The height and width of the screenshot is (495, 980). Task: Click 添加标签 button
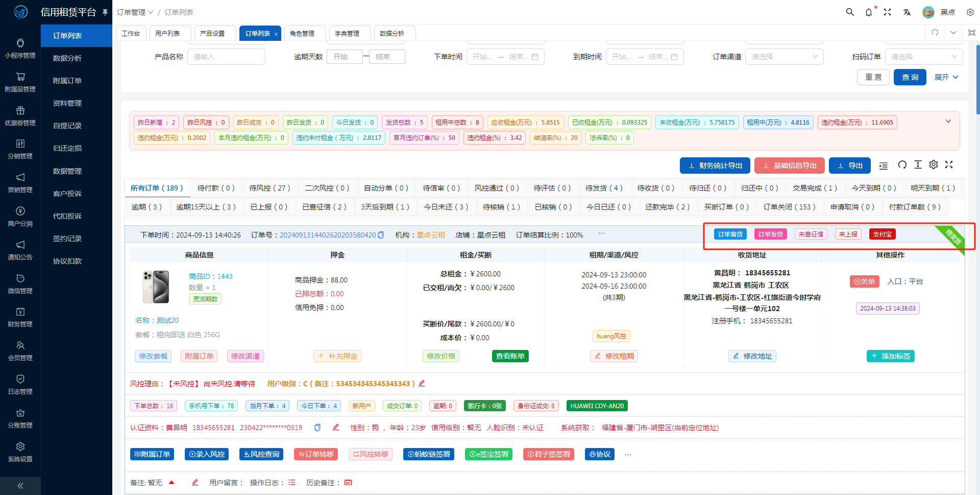click(x=890, y=356)
